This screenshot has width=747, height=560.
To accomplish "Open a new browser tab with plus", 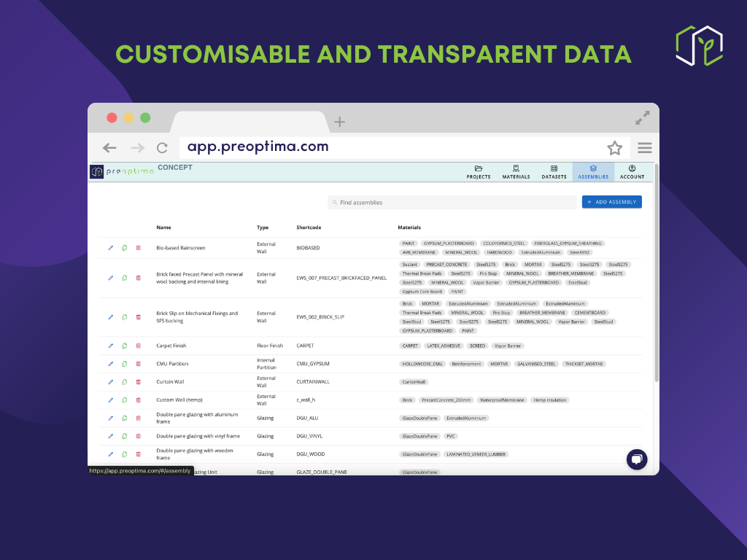I will click(339, 122).
